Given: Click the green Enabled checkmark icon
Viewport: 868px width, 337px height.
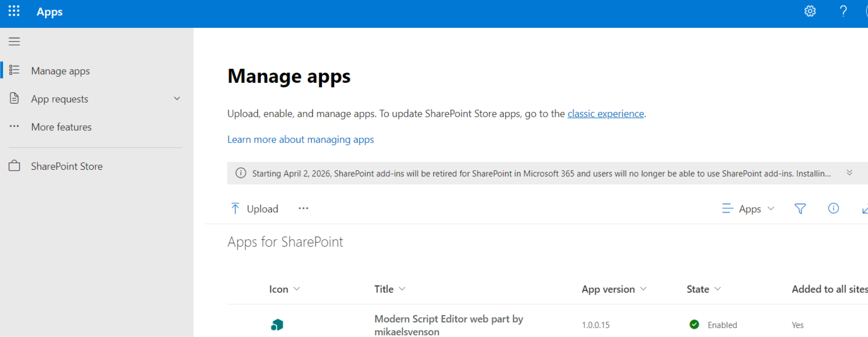Looking at the screenshot, I should pos(694,324).
